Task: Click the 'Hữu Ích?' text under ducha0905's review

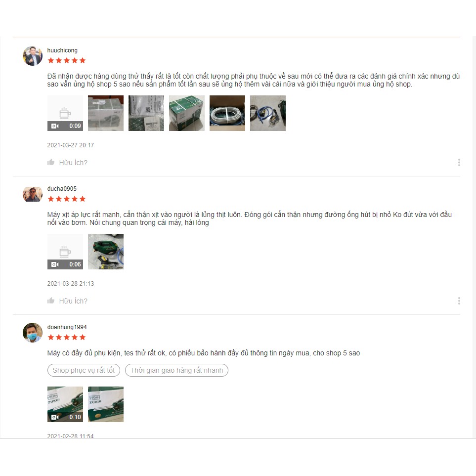Action: click(73, 301)
